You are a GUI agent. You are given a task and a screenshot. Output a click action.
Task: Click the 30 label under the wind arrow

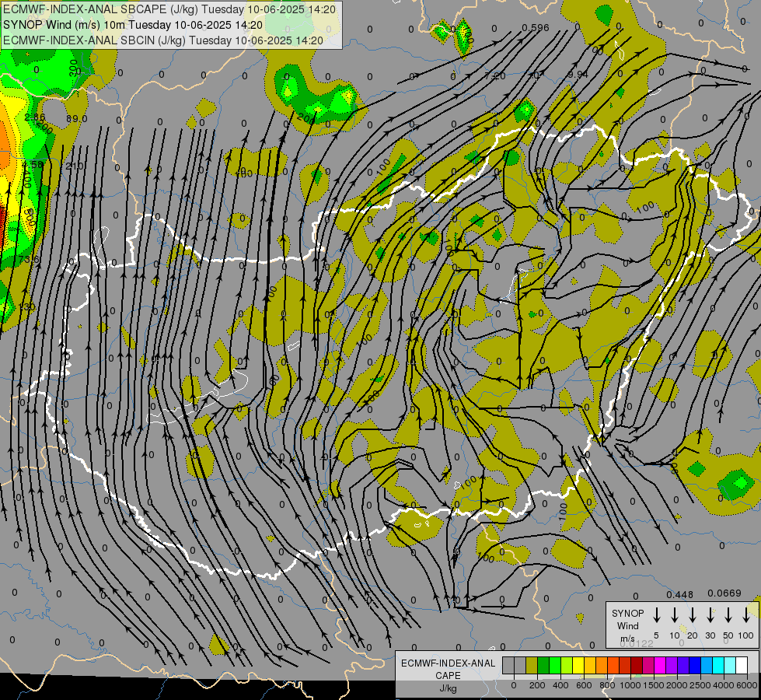click(x=710, y=635)
